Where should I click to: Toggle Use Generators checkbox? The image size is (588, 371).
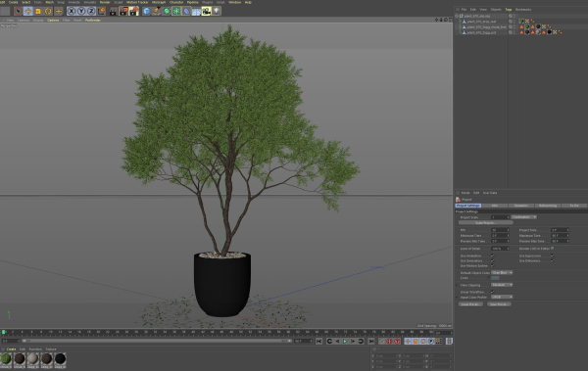point(492,260)
